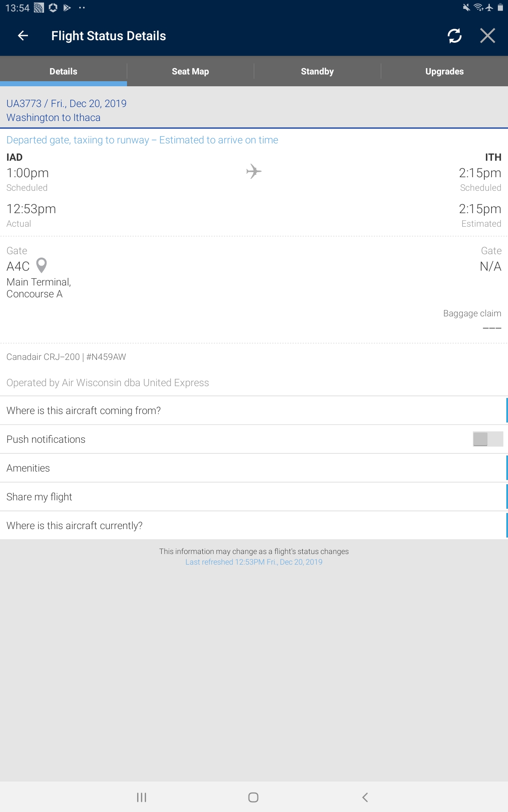Tap the UA3773 Washington to Ithaca header
This screenshot has height=812, width=508.
click(x=66, y=110)
